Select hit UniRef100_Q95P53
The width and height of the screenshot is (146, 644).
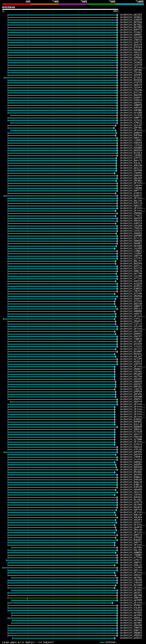pyautogui.click(x=131, y=334)
